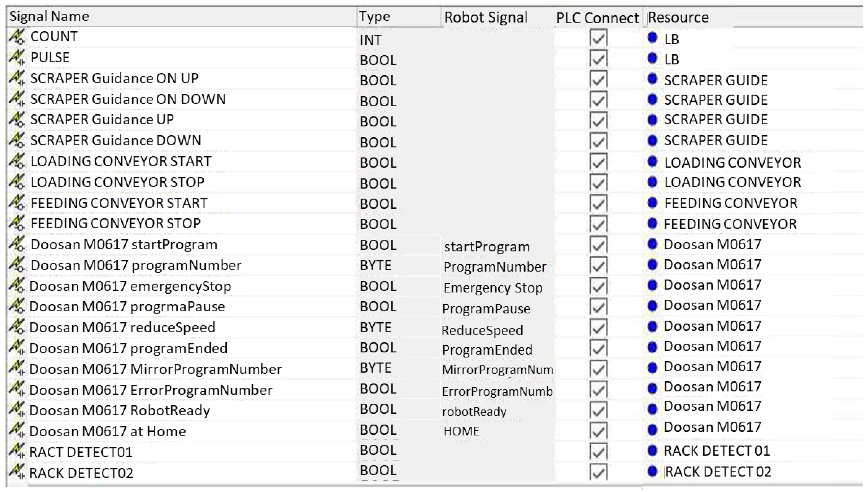
Task: Uncheck PLC Connect for FEEDING CONVEYOR STOP
Action: tap(598, 224)
